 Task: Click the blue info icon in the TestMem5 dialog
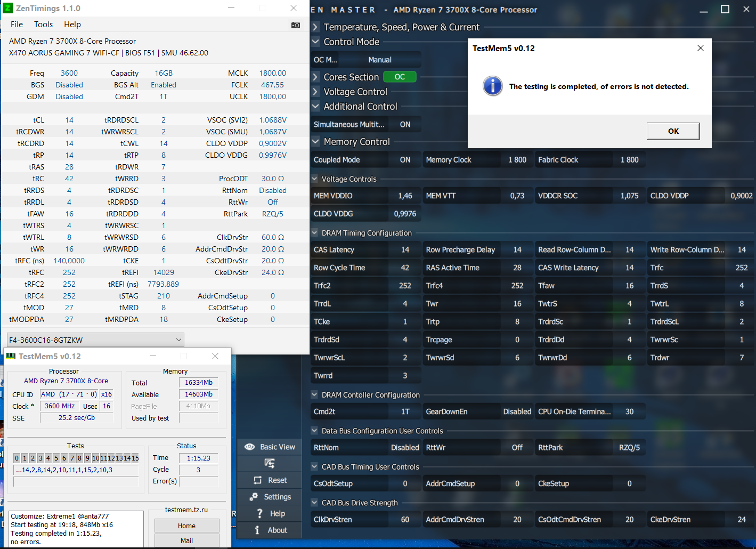pos(493,86)
